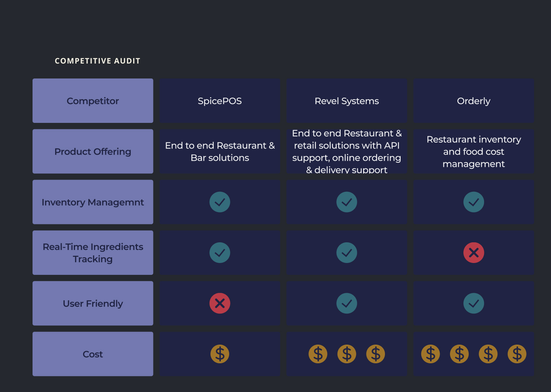This screenshot has height=392, width=551.
Task: Click the SpicePOS column header
Action: tap(220, 101)
